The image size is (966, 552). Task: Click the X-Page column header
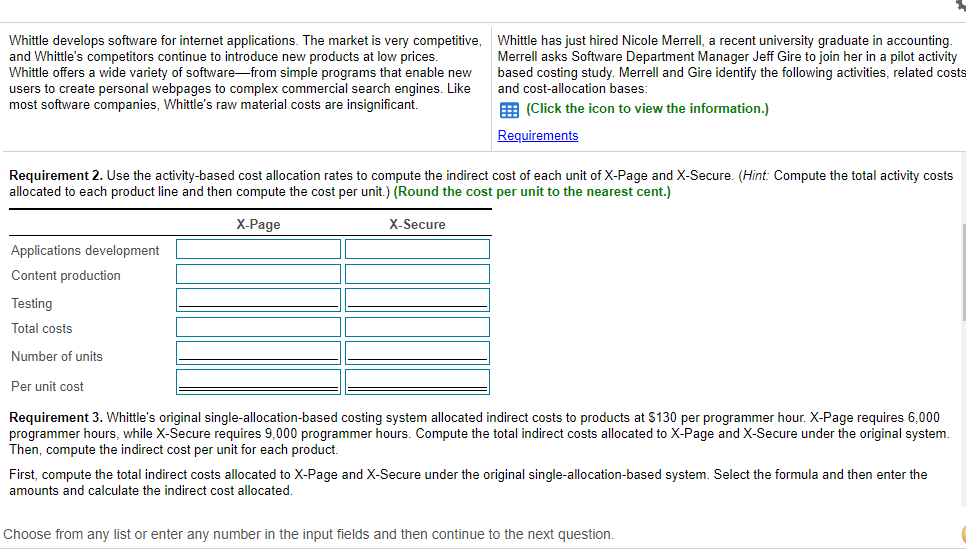click(x=258, y=224)
